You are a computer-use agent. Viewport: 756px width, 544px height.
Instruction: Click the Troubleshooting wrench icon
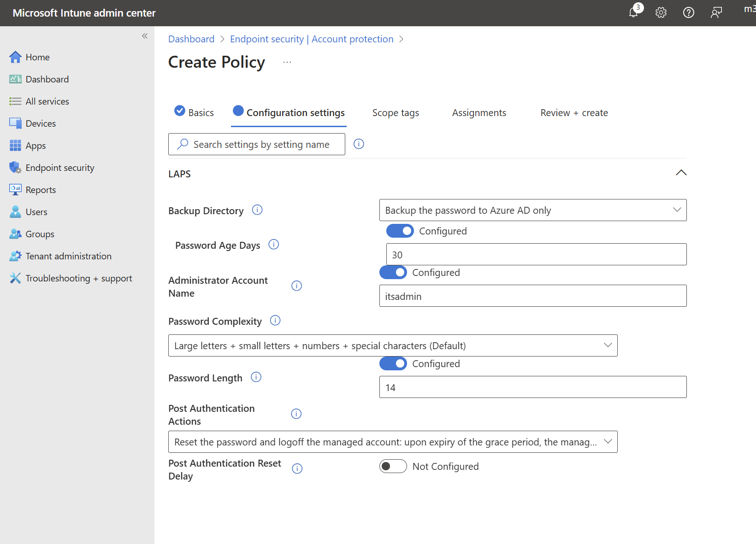point(15,278)
